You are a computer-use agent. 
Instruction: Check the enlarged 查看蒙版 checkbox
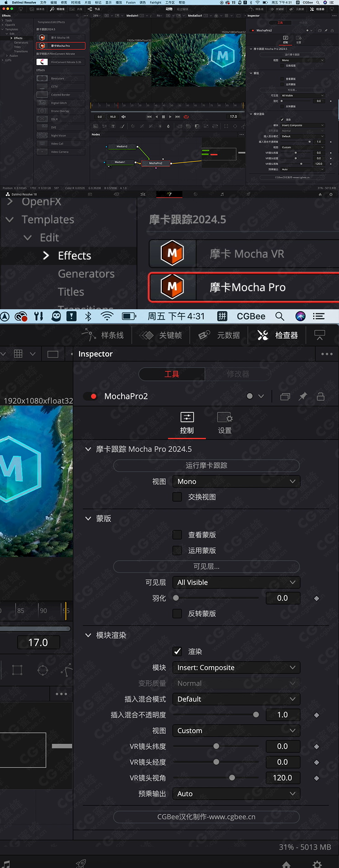click(x=178, y=535)
